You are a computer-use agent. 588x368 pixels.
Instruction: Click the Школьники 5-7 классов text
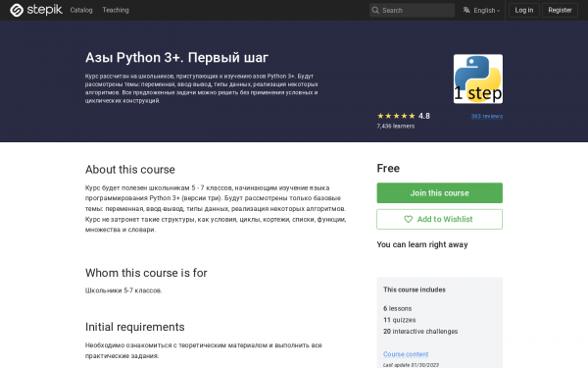(x=123, y=290)
